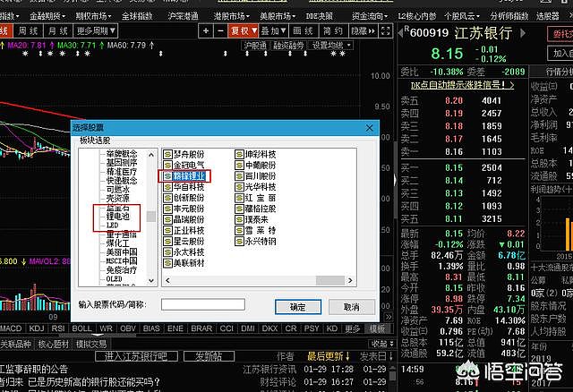The width and height of the screenshot is (573, 392).
Task: Toggle 融资融券 marker button
Action: point(287,46)
